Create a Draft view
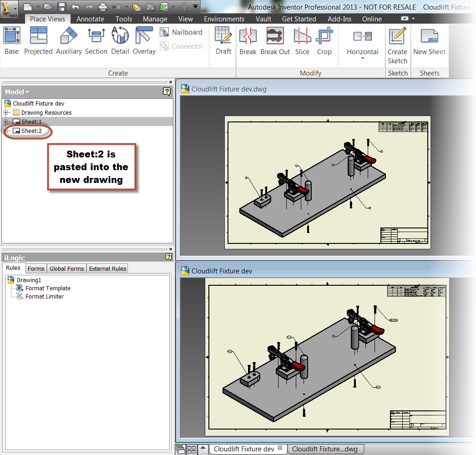This screenshot has height=455, width=476. tap(223, 40)
